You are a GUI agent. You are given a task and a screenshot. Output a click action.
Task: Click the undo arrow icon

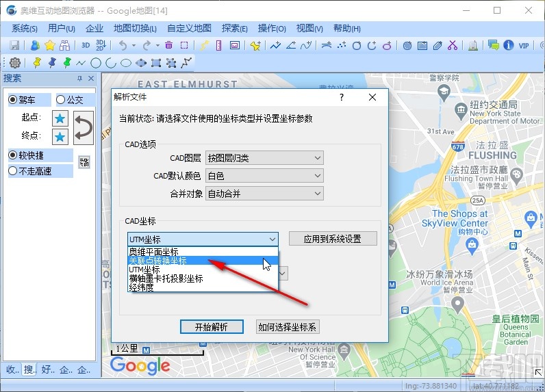(123, 45)
